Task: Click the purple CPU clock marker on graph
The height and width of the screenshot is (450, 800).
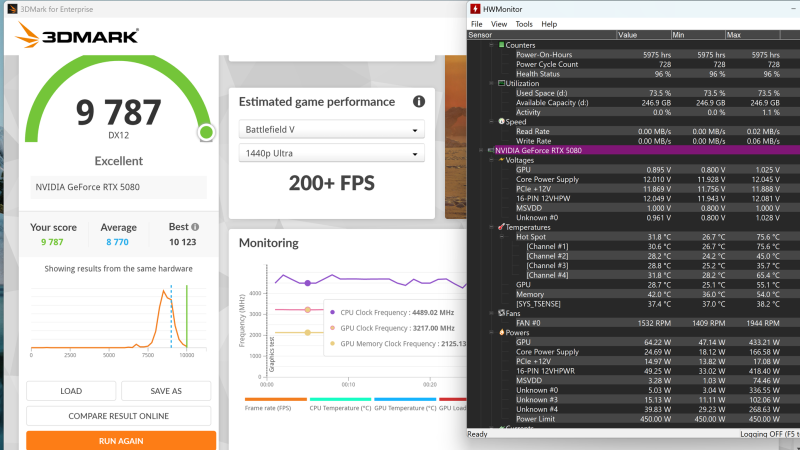Action: pos(308,283)
